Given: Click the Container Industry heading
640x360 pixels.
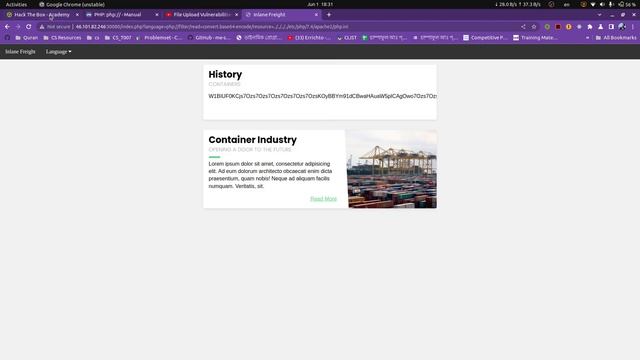Looking at the screenshot, I should pos(252,140).
